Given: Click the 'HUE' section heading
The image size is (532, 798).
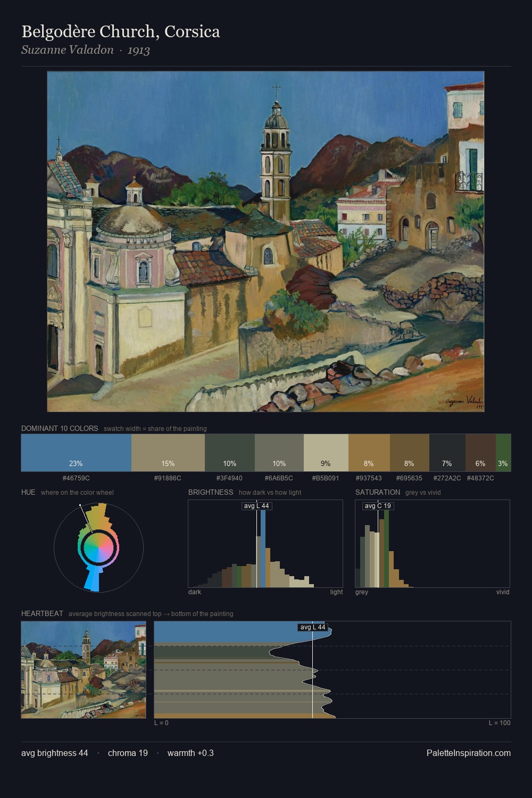Looking at the screenshot, I should coord(28,492).
